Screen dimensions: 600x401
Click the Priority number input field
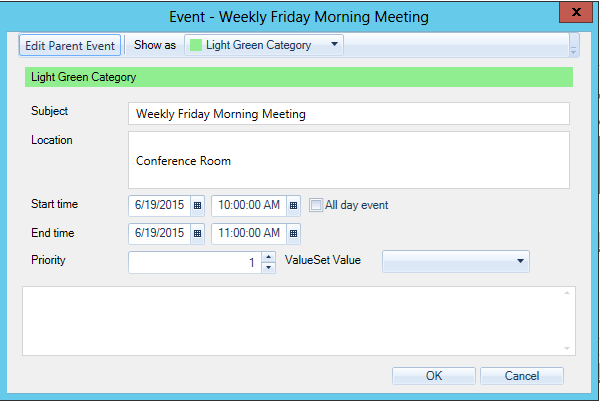point(193,262)
